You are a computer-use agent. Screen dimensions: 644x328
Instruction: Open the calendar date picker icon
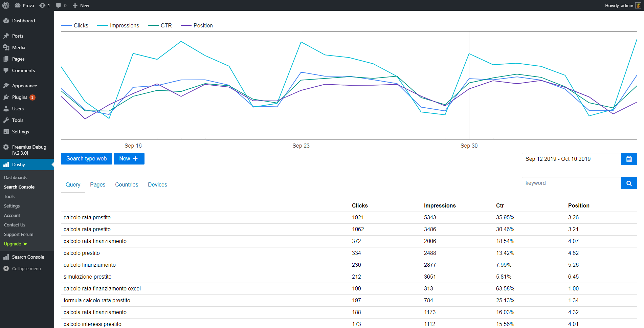tap(629, 159)
